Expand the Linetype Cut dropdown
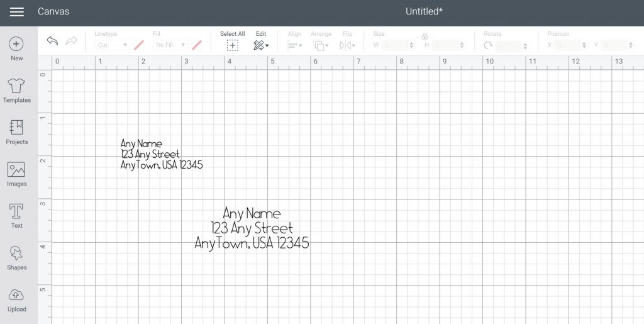This screenshot has width=644, height=324. [x=112, y=45]
